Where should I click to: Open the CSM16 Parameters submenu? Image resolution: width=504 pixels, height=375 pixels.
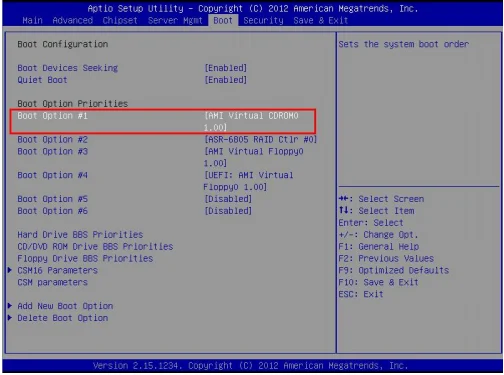(57, 270)
